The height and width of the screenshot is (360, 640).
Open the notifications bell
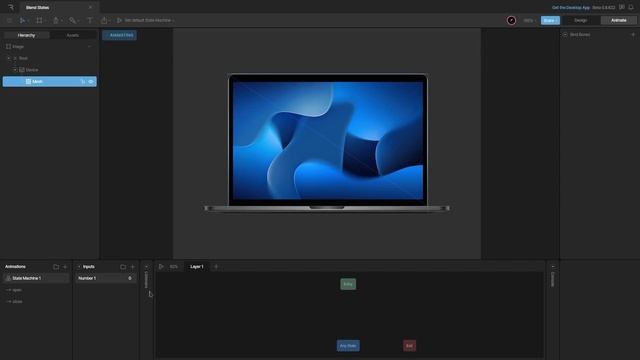[x=631, y=7]
